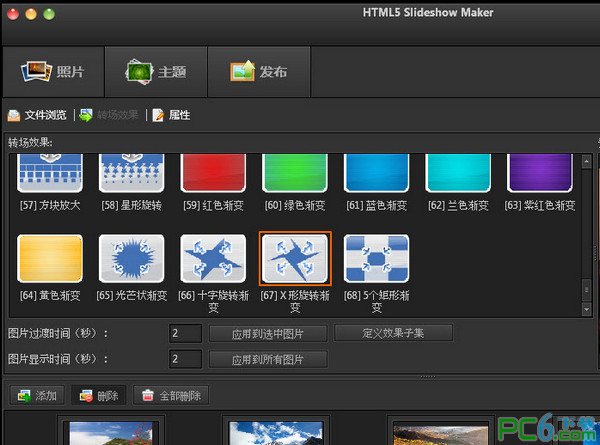This screenshot has width=600, height=445.
Task: Pick the [65] 光芒状渐变 transition icon
Action: (132, 258)
